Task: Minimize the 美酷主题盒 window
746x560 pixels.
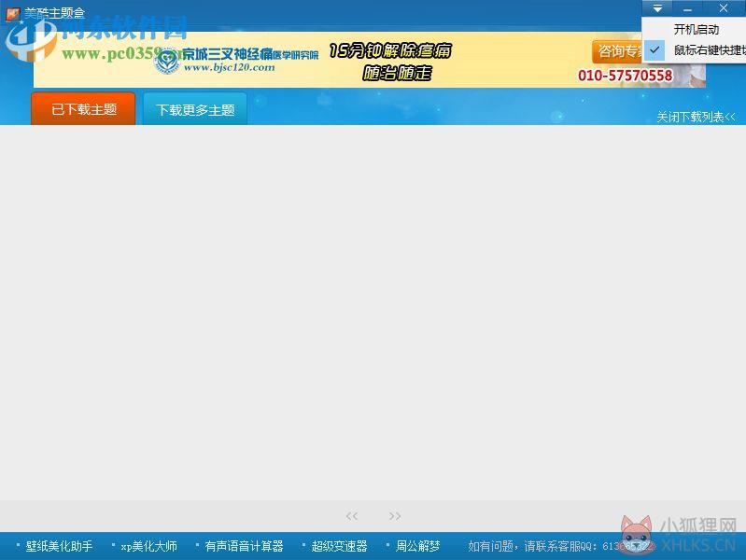Action: pyautogui.click(x=687, y=8)
